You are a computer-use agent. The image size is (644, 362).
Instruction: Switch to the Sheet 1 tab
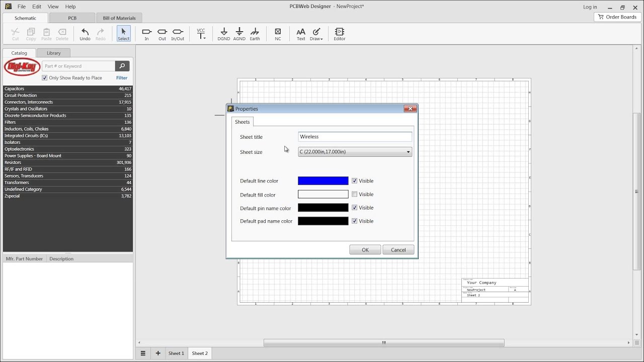pyautogui.click(x=176, y=353)
